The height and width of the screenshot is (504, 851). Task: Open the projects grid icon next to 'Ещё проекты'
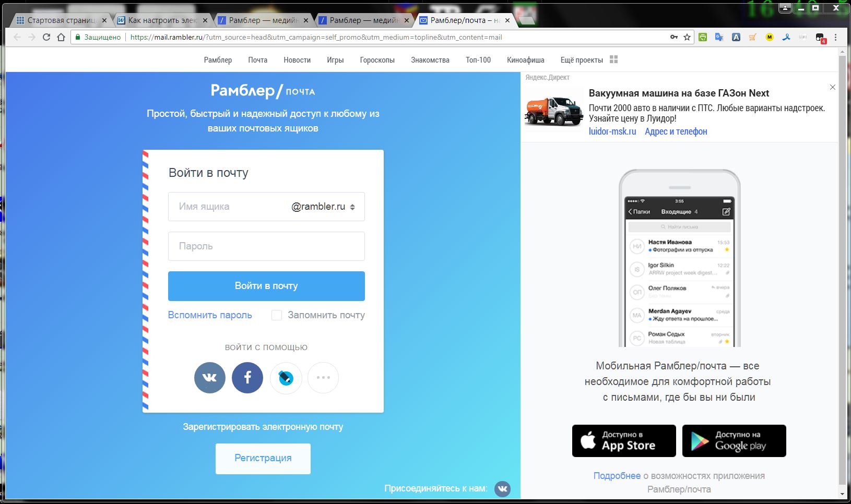(614, 59)
